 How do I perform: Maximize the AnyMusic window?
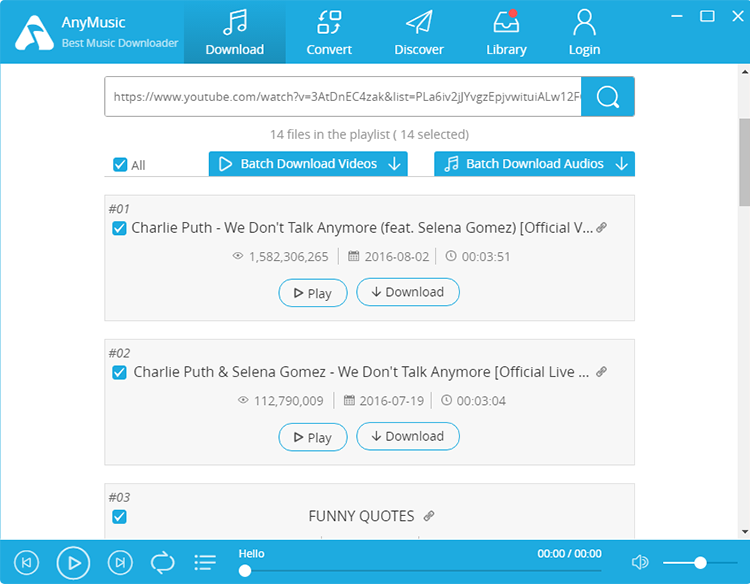(x=707, y=16)
